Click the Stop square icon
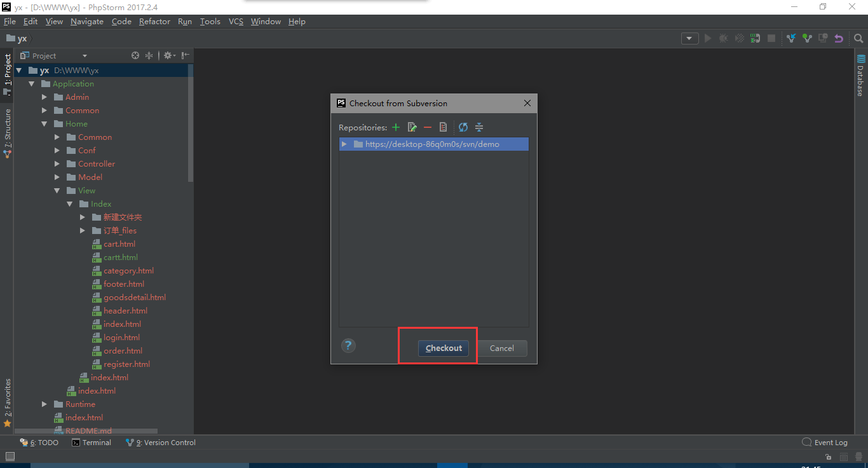The width and height of the screenshot is (868, 468). 771,38
